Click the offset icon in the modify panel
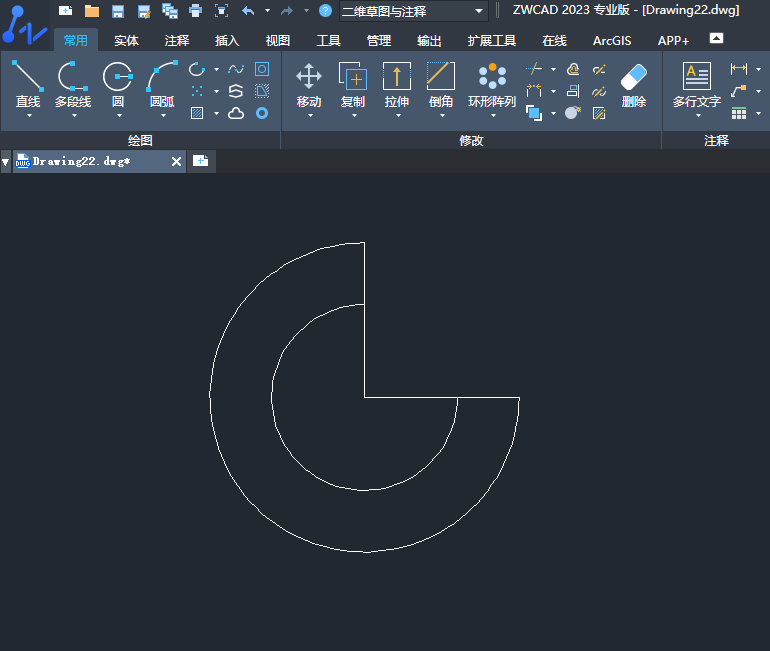 click(573, 69)
